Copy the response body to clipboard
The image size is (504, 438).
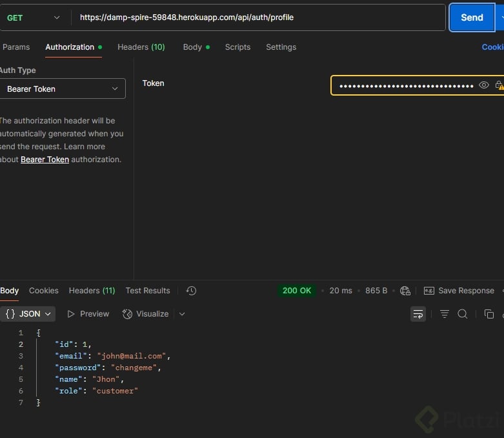point(489,314)
